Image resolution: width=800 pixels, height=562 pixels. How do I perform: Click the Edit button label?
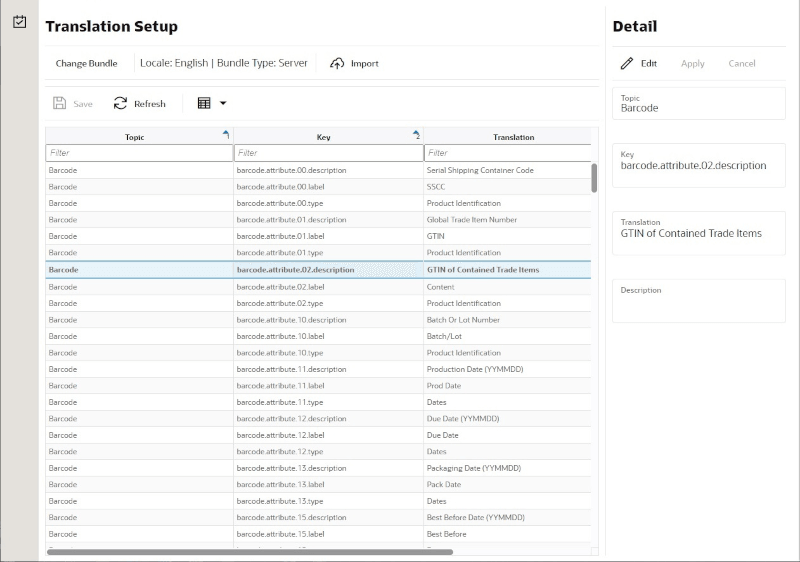tap(648, 63)
